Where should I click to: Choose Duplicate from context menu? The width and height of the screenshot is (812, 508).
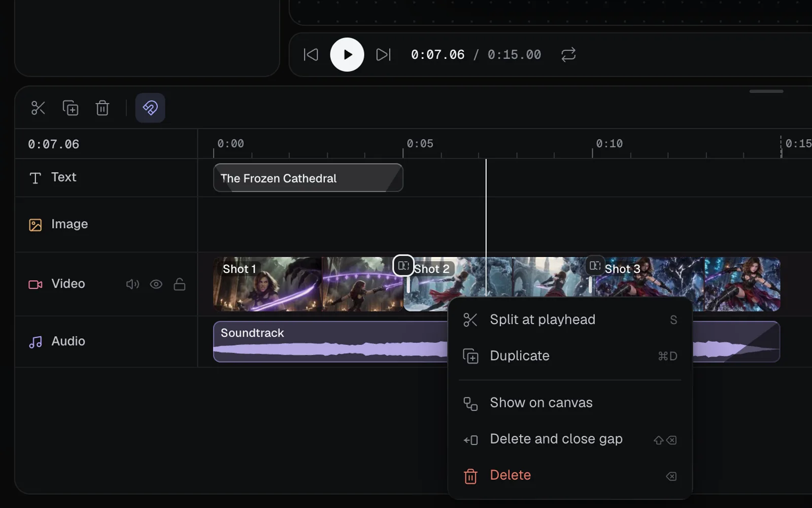[570, 356]
